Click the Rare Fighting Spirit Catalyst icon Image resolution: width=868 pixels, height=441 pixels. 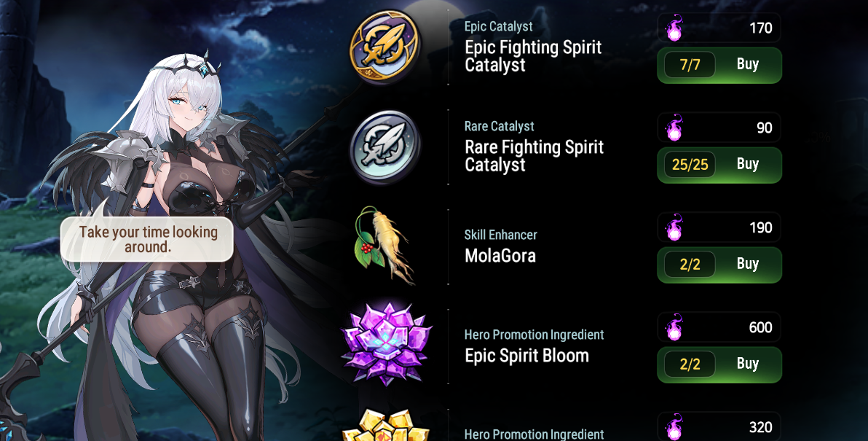[x=385, y=147]
